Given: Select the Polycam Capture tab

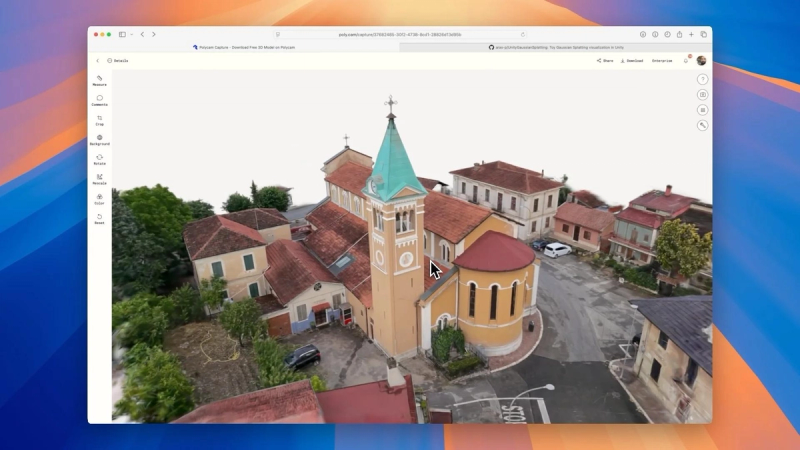Looking at the screenshot, I should (x=243, y=47).
